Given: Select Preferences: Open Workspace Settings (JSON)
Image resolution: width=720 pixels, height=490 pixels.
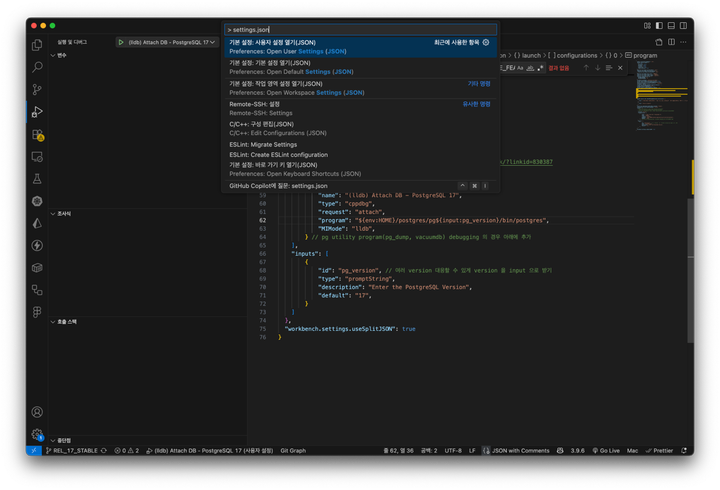Looking at the screenshot, I should 360,88.
